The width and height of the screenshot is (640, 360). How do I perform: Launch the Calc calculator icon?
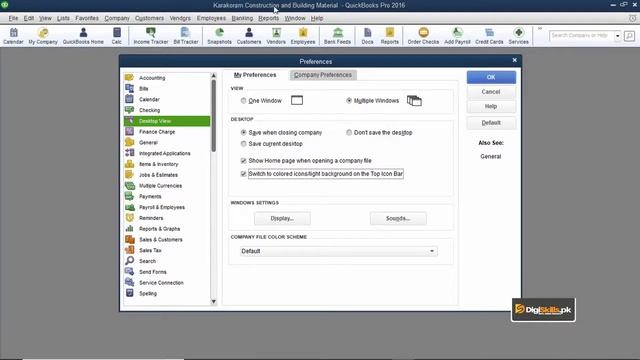116,36
